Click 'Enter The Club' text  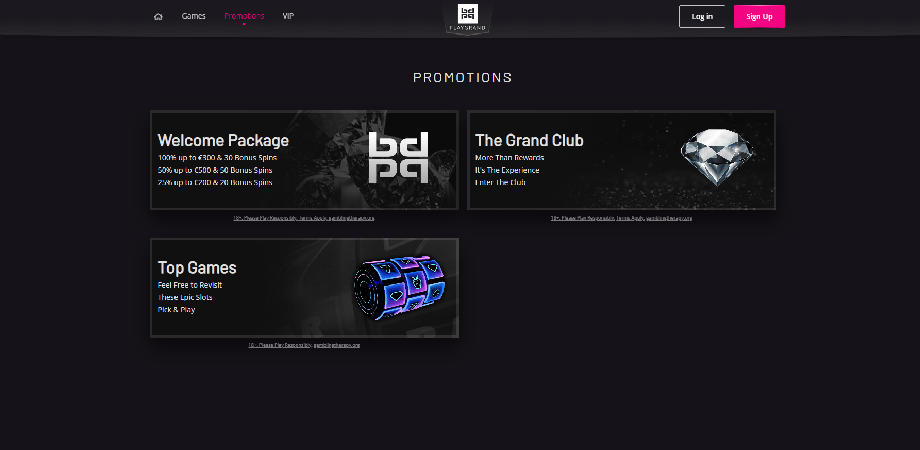500,182
